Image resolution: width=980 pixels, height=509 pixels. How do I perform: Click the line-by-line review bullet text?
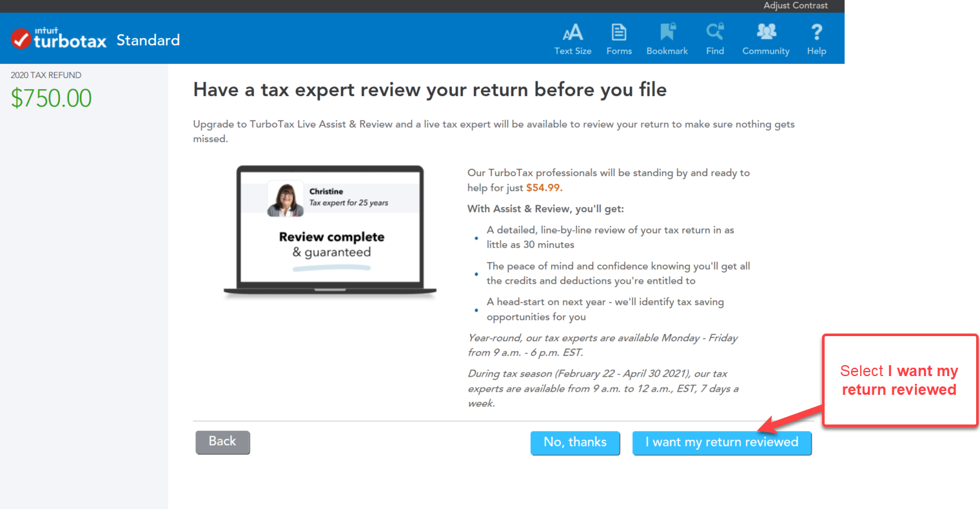pos(611,237)
